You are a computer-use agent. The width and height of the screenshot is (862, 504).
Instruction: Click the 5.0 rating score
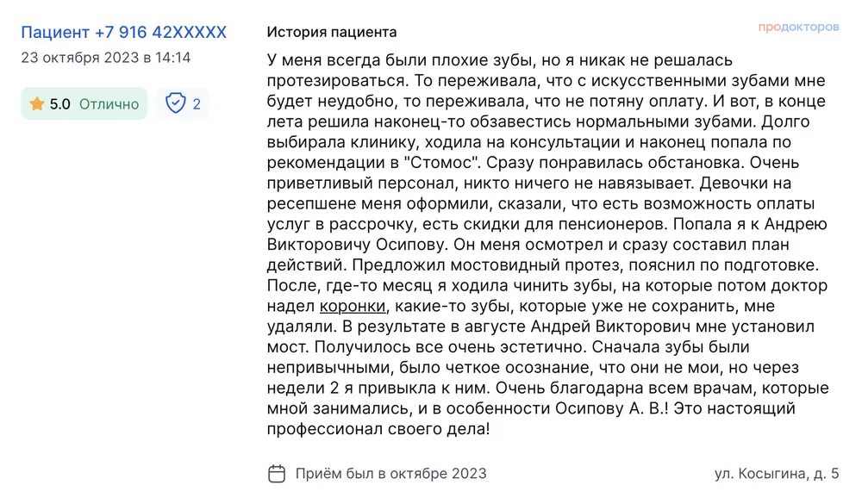[60, 104]
